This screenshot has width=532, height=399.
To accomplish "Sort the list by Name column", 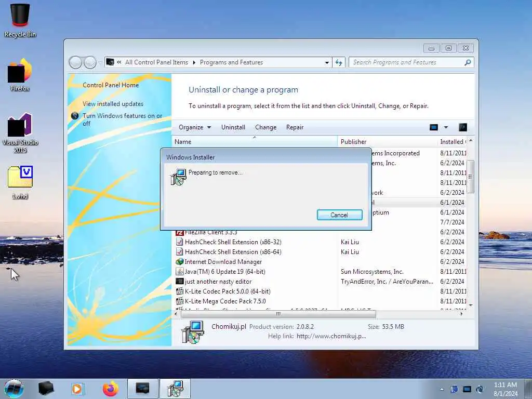I will point(255,141).
